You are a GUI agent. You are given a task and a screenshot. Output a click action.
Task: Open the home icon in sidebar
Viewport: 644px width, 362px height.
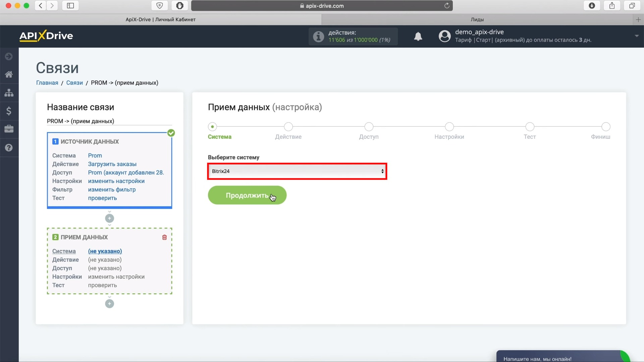tap(9, 74)
